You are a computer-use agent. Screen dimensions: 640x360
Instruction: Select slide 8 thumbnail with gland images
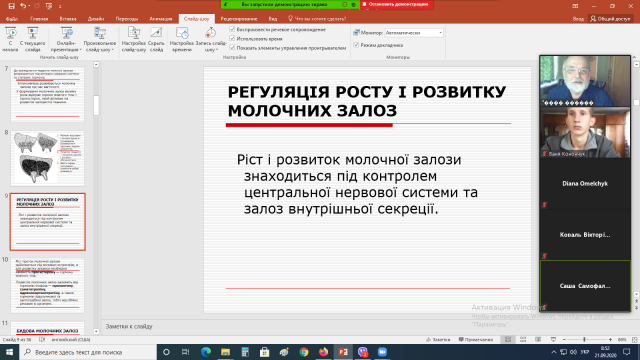pos(47,158)
